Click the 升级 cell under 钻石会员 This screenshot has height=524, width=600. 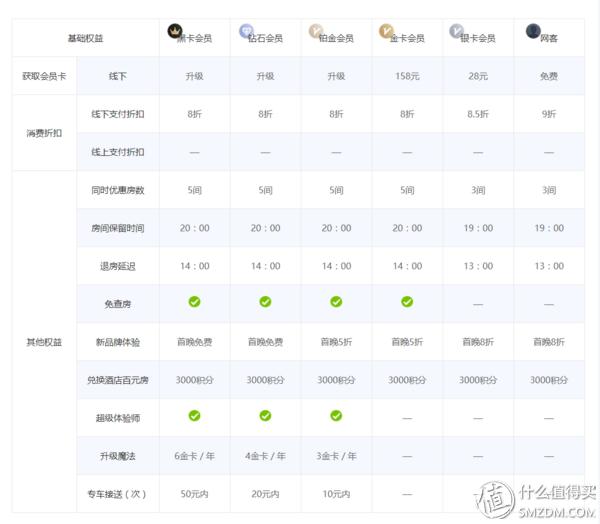click(x=266, y=76)
